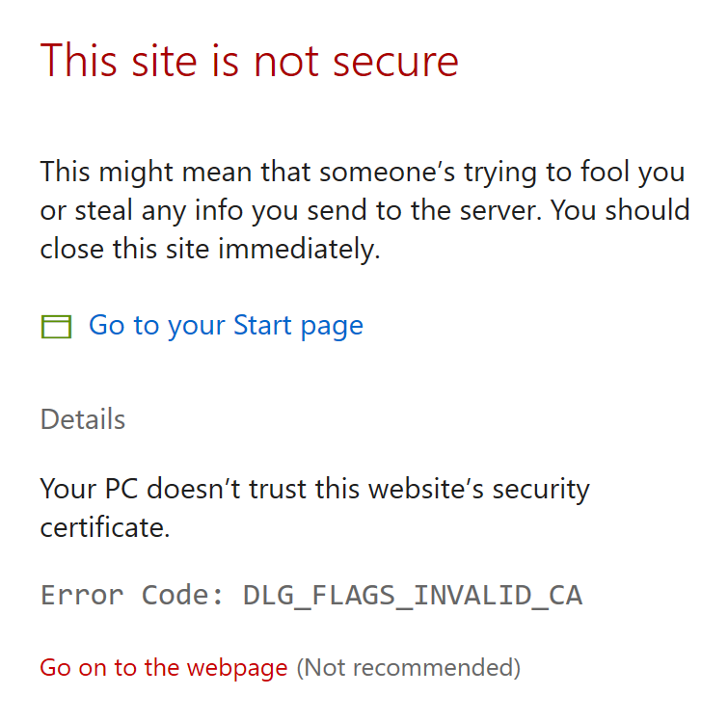Click the warning paragraph about stealing info

(364, 211)
